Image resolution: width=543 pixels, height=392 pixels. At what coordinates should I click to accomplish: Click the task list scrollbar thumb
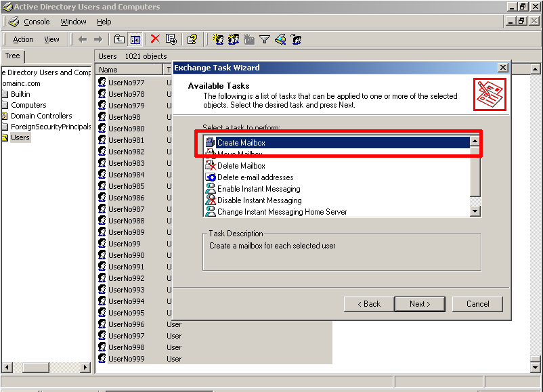pos(475,171)
